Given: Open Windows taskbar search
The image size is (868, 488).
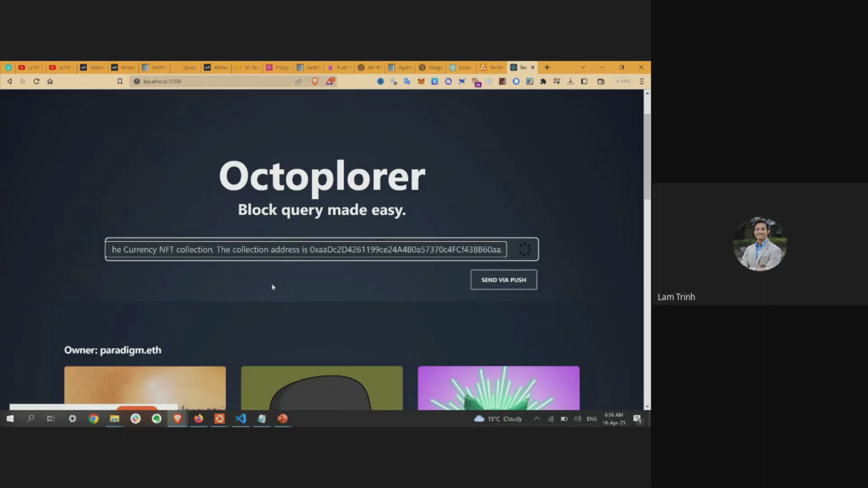Looking at the screenshot, I should point(31,419).
